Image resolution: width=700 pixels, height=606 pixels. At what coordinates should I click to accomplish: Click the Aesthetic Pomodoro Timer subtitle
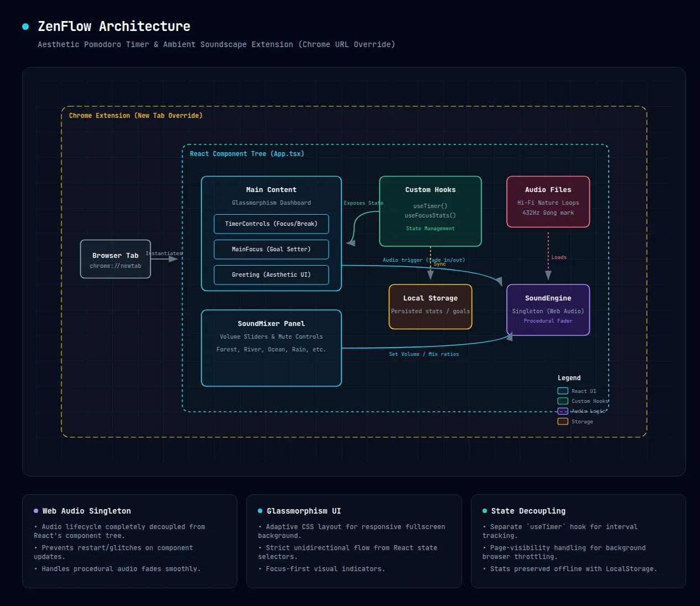(x=216, y=44)
